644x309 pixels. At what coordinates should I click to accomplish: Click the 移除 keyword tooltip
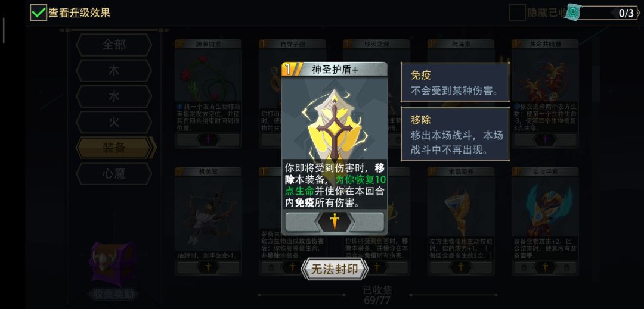click(x=455, y=135)
